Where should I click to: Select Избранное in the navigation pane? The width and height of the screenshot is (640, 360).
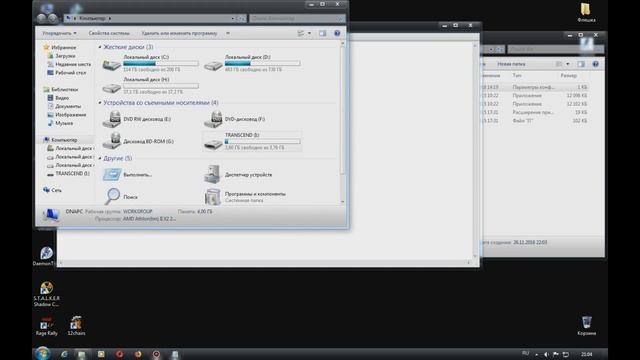coord(60,47)
